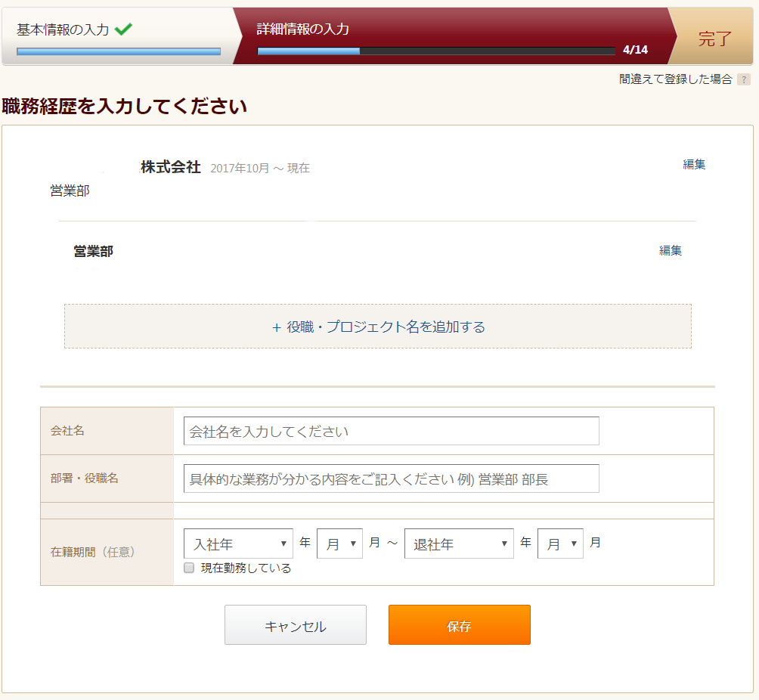Image resolution: width=759 pixels, height=700 pixels.
Task: Click the 4/14 progress bar
Action: 436,51
